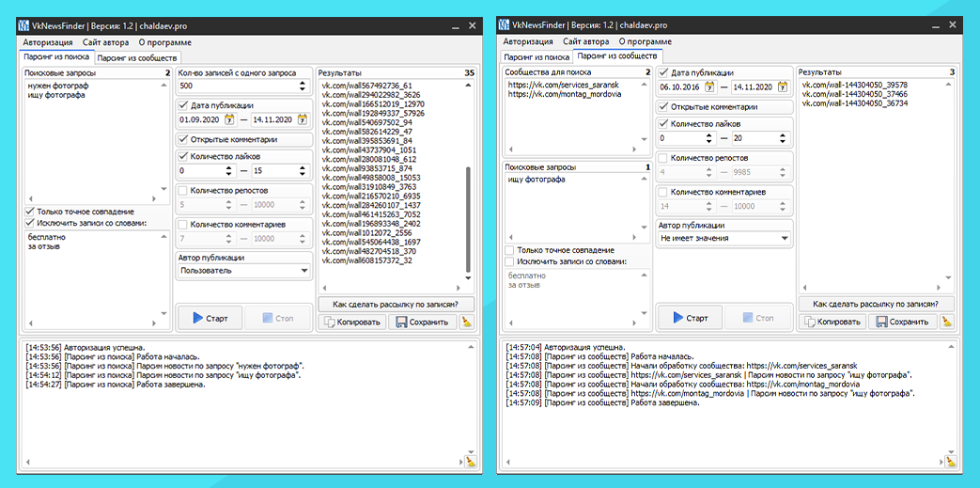Click Сохранить button in right window
This screenshot has height=488, width=980.
tap(903, 322)
